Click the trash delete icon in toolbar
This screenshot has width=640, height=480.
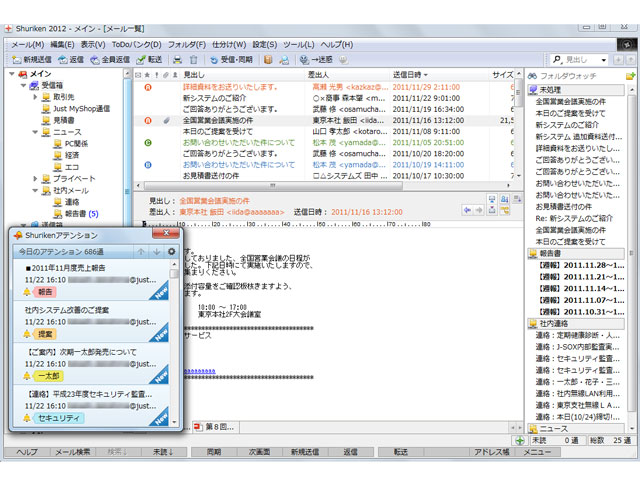[x=193, y=60]
